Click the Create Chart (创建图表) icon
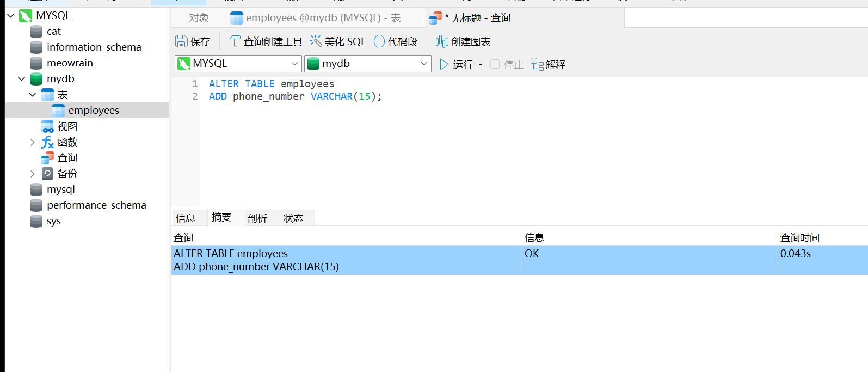Image resolution: width=868 pixels, height=372 pixels. click(442, 41)
